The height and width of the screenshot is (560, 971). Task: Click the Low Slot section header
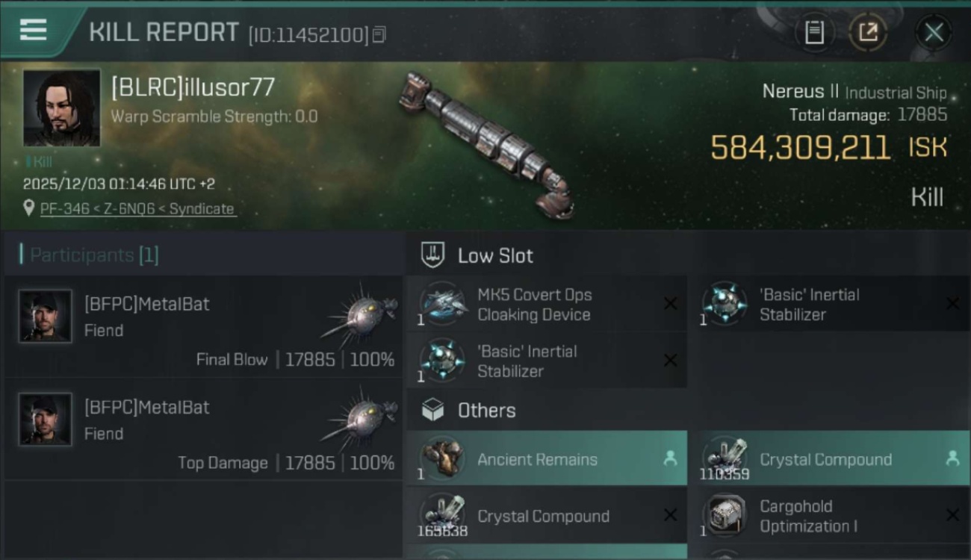495,255
